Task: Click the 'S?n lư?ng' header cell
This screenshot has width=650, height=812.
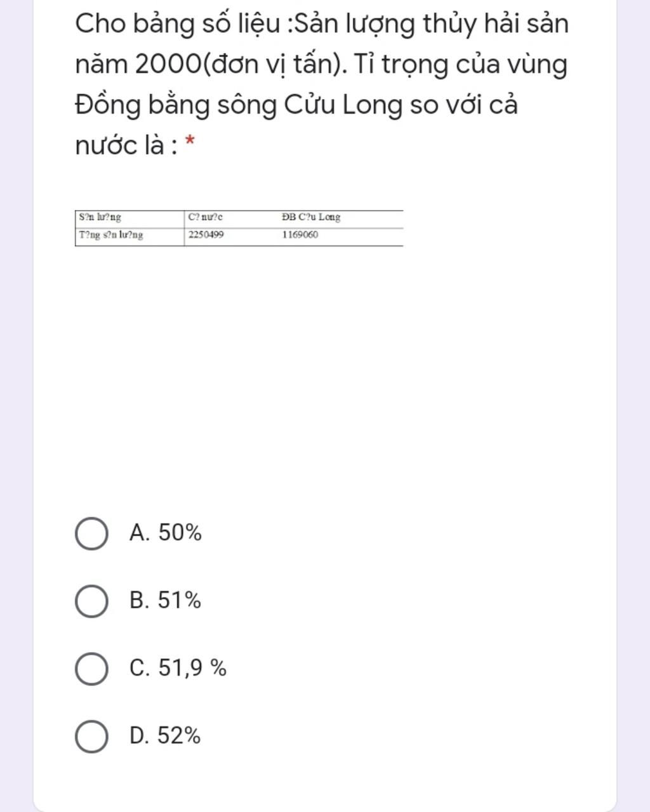Action: coord(100,217)
